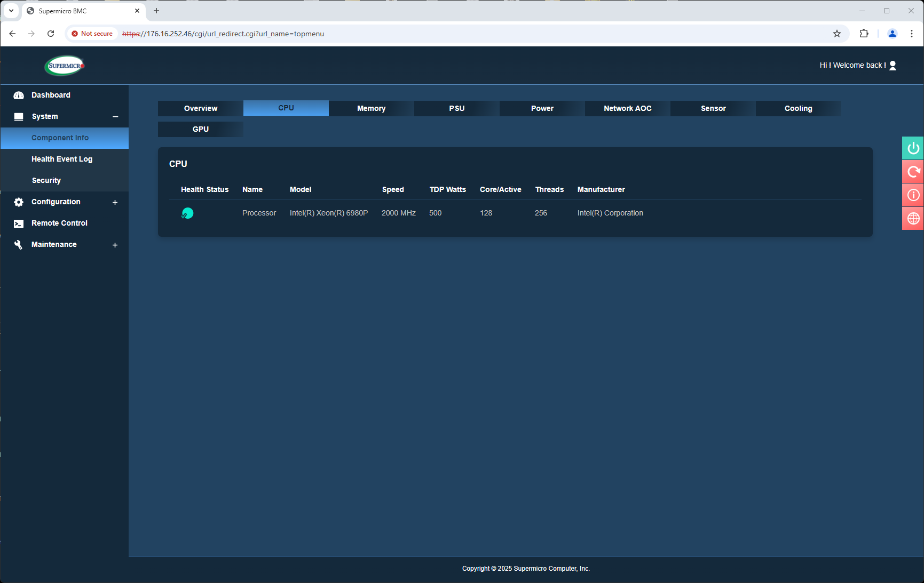
Task: Open the tab search dropdown arrow
Action: 11,11
